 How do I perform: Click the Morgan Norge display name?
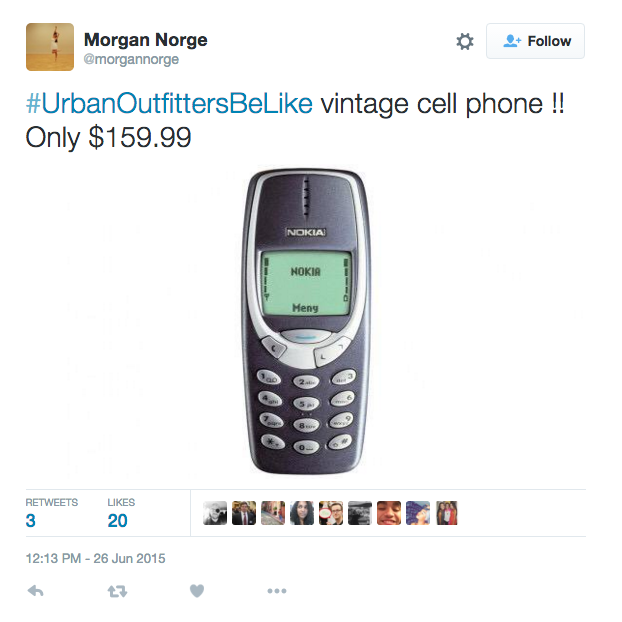(x=146, y=40)
